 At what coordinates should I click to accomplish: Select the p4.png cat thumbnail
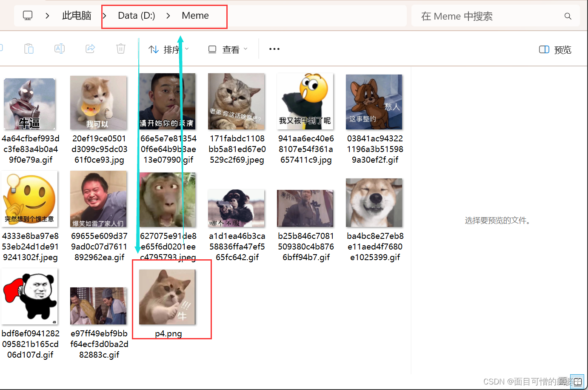click(167, 297)
